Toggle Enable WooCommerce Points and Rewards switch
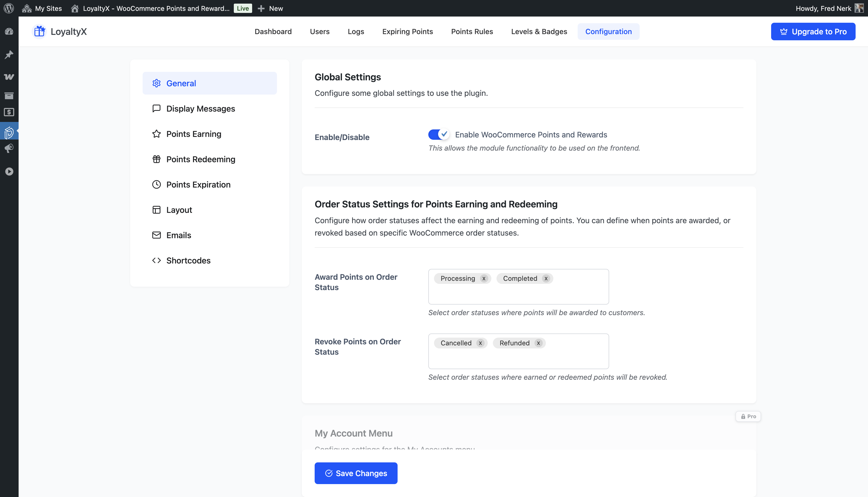Viewport: 868px width, 497px height. [x=438, y=135]
